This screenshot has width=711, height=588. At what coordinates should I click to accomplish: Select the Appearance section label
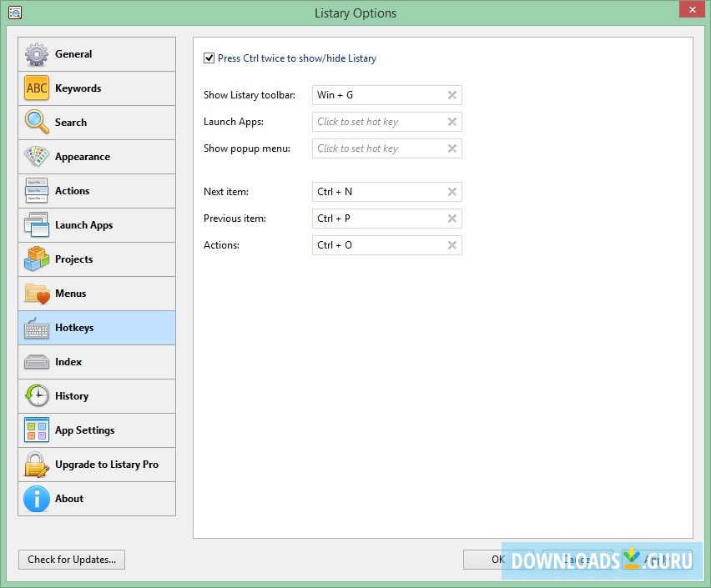(83, 157)
